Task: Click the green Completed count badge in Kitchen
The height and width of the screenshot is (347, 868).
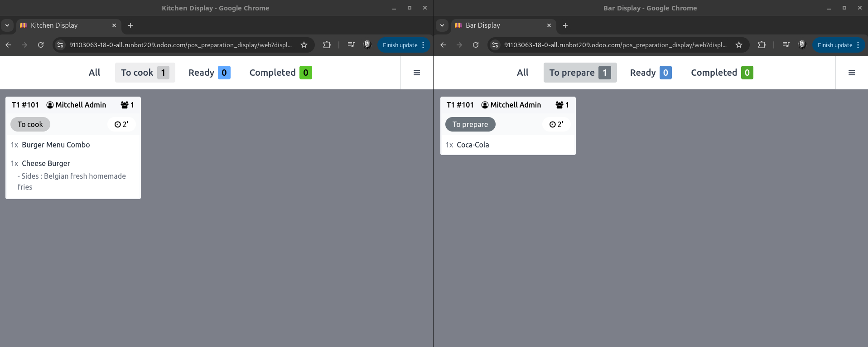Action: coord(305,73)
